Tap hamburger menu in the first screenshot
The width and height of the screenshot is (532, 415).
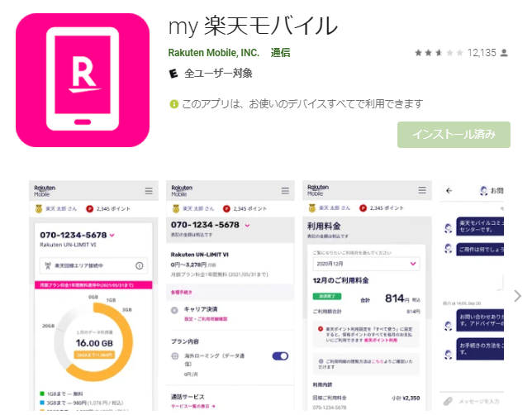click(x=149, y=191)
